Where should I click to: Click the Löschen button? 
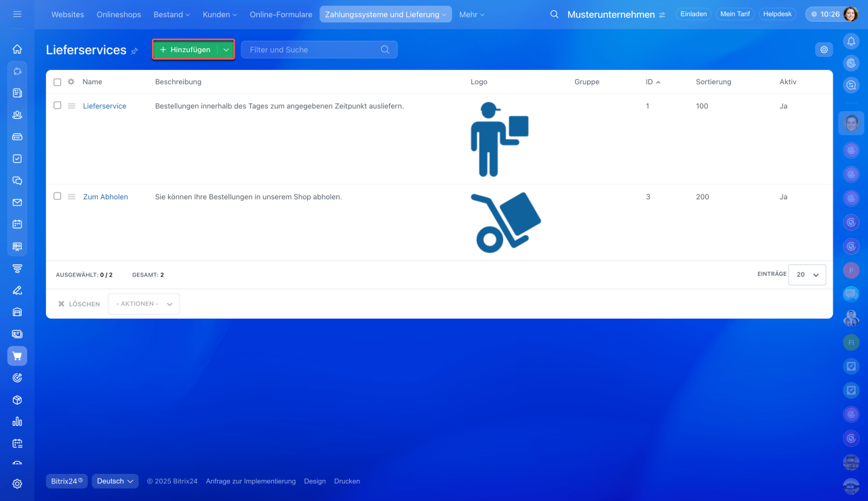click(x=79, y=304)
